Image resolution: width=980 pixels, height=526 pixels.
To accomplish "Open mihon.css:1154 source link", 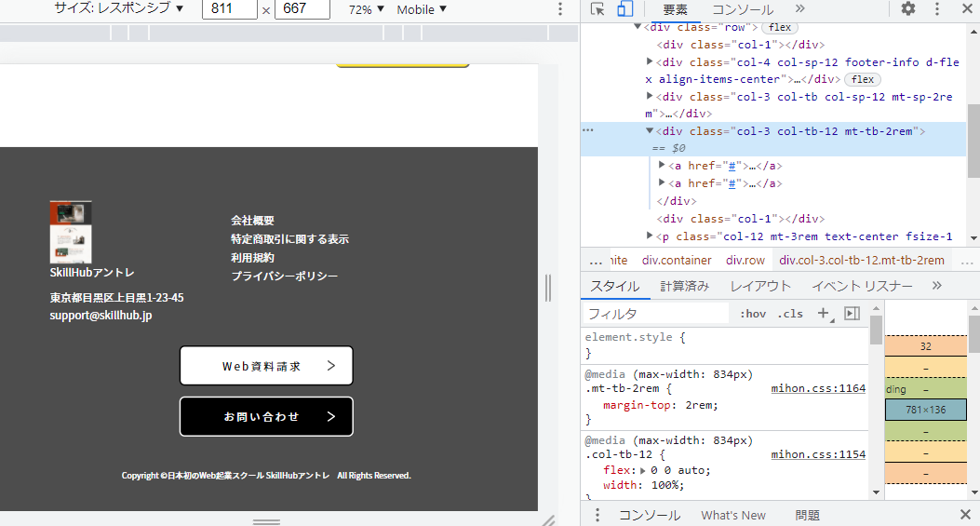I will tap(818, 454).
